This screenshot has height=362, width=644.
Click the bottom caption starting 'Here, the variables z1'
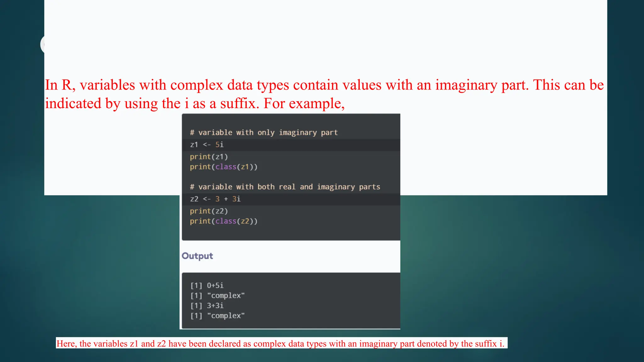coord(280,343)
